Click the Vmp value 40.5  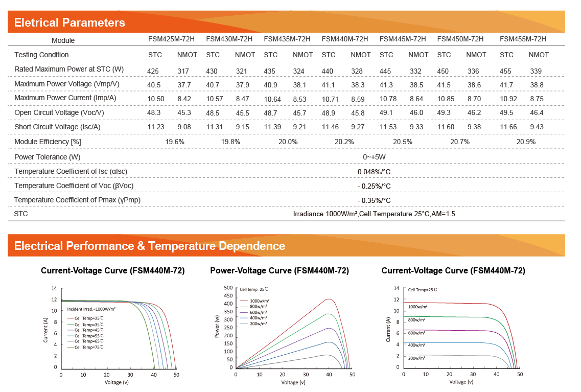click(154, 85)
